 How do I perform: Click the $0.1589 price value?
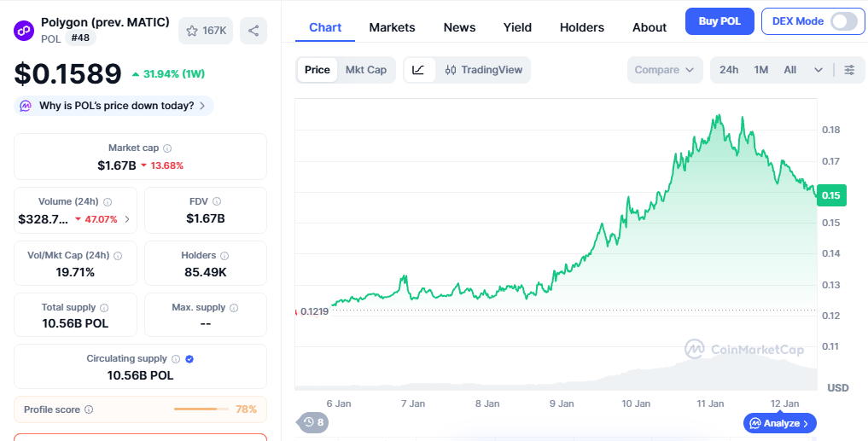tap(67, 73)
